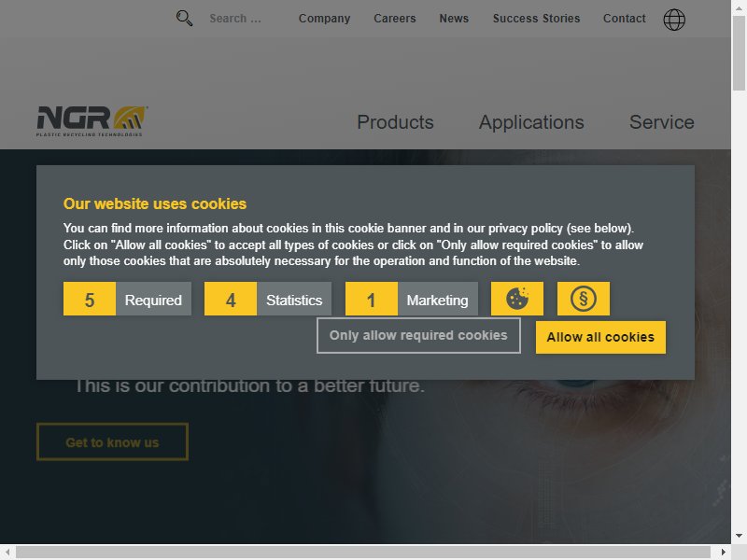Open the Contact page
This screenshot has height=560, width=747.
624,19
